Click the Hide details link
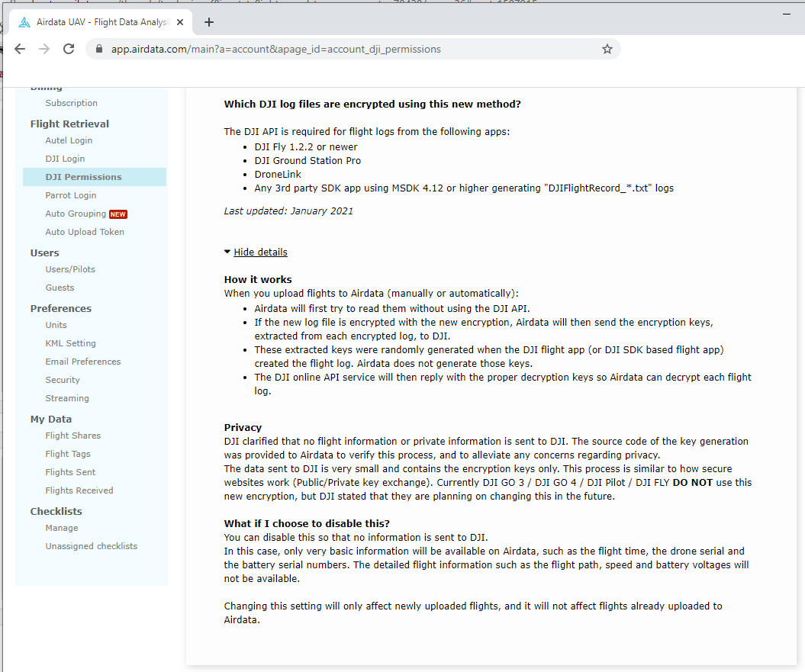805x672 pixels. tap(260, 252)
